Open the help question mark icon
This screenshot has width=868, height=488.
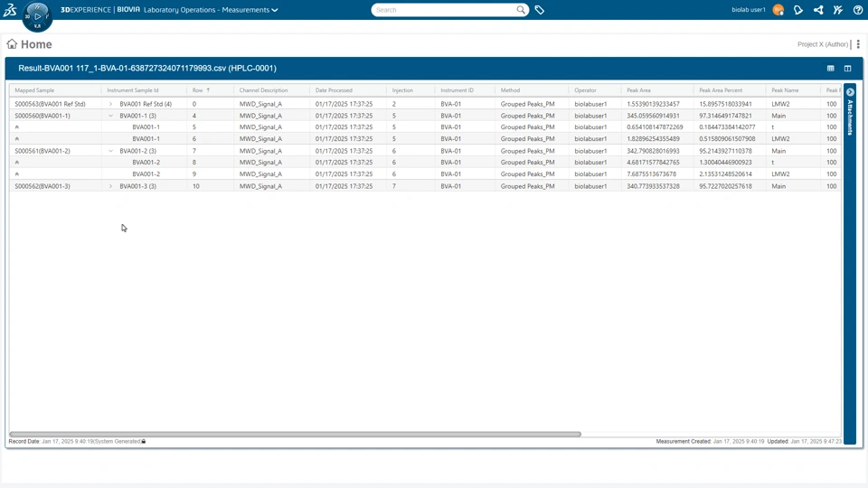(x=857, y=10)
